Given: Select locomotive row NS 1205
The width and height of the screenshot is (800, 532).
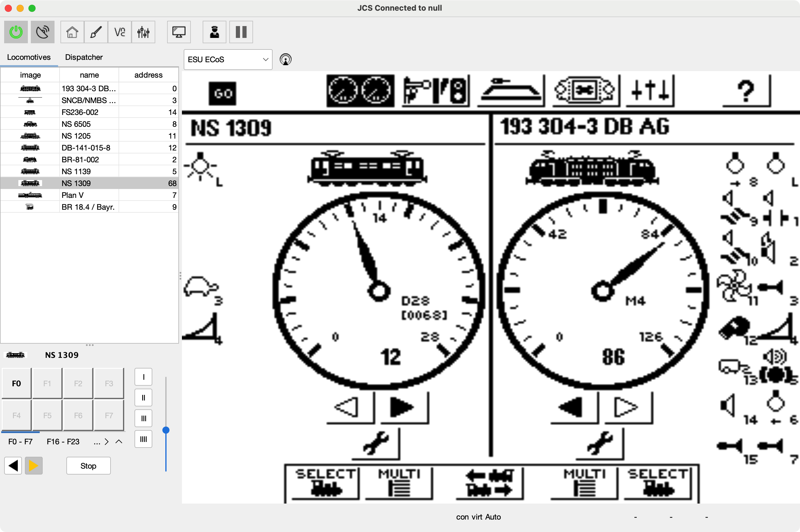Looking at the screenshot, I should [x=89, y=136].
